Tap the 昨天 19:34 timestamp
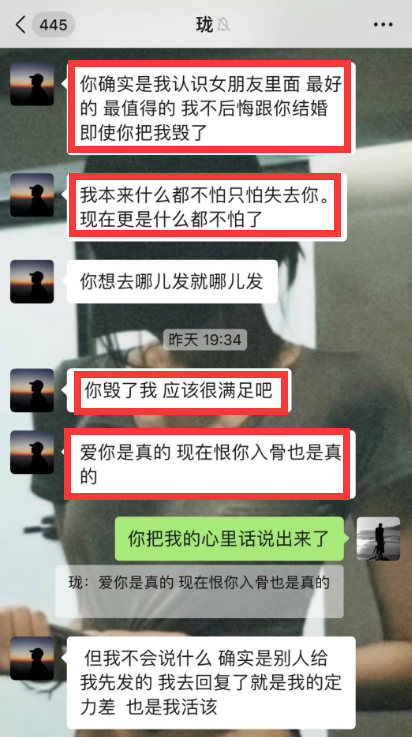Image resolution: width=412 pixels, height=737 pixels. tap(205, 339)
